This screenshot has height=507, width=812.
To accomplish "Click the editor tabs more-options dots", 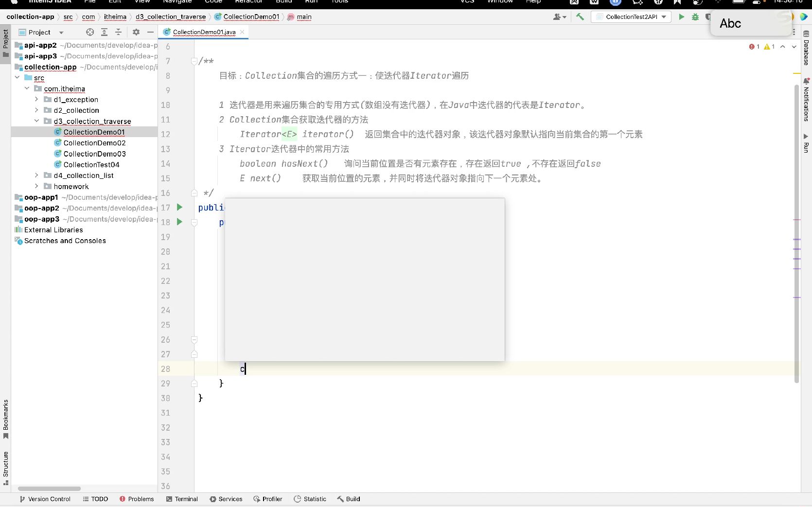I will (794, 32).
